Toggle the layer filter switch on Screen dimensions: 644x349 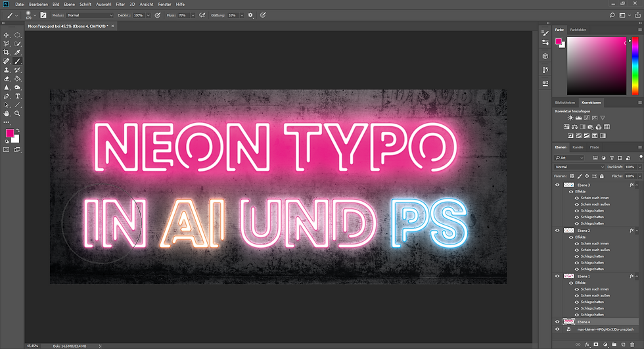641,157
